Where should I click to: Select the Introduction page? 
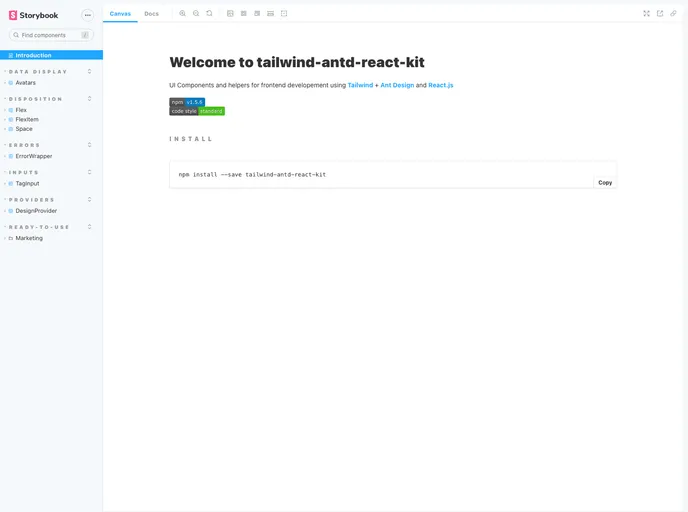click(51, 55)
